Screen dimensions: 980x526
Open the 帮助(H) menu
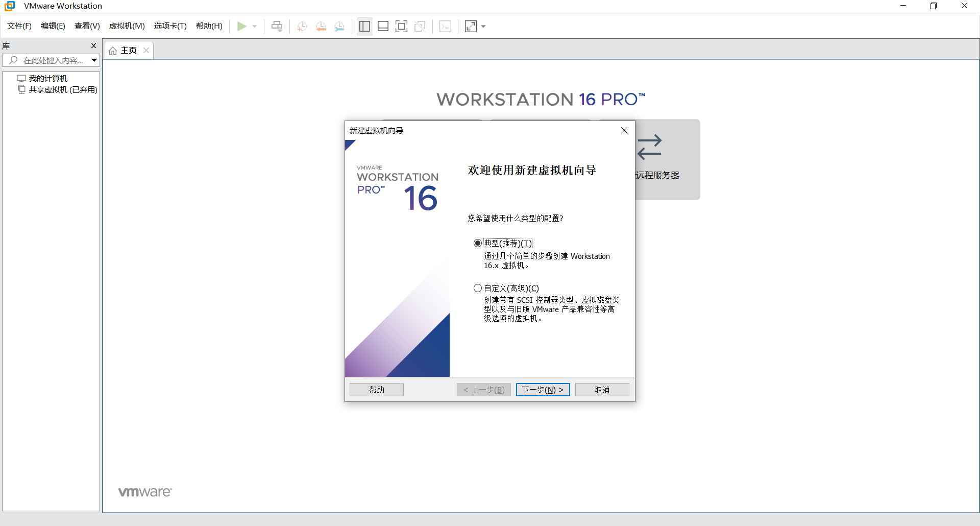point(209,26)
